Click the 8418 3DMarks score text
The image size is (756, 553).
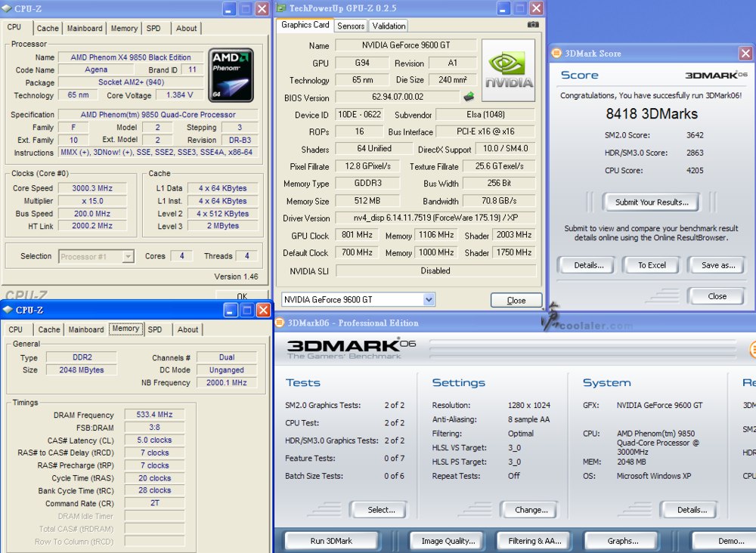tap(652, 113)
